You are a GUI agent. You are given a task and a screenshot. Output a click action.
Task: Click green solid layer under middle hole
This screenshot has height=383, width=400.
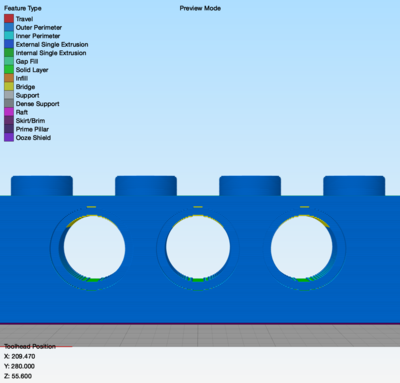point(198,280)
